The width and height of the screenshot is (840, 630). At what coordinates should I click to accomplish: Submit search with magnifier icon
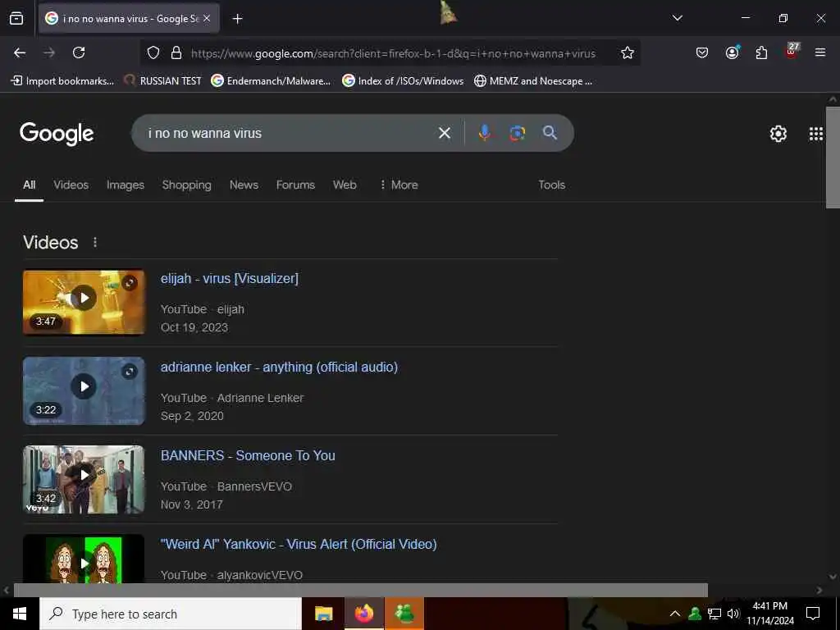pos(550,132)
